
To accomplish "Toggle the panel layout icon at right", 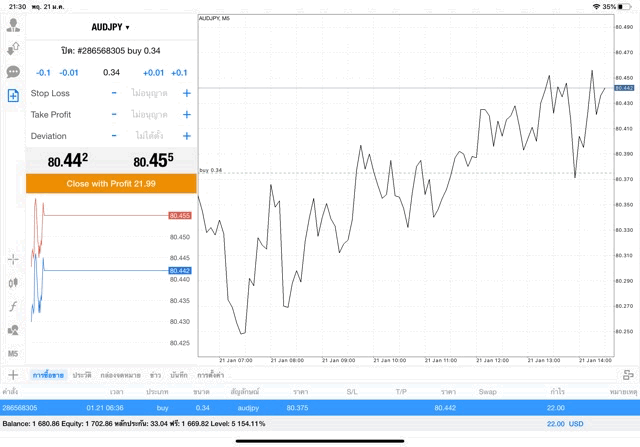I will point(628,375).
